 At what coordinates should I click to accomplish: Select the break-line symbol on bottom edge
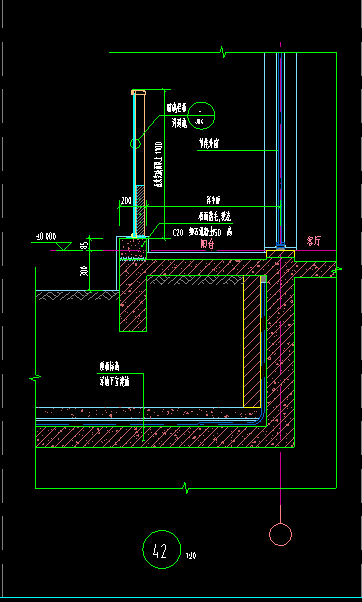click(186, 488)
